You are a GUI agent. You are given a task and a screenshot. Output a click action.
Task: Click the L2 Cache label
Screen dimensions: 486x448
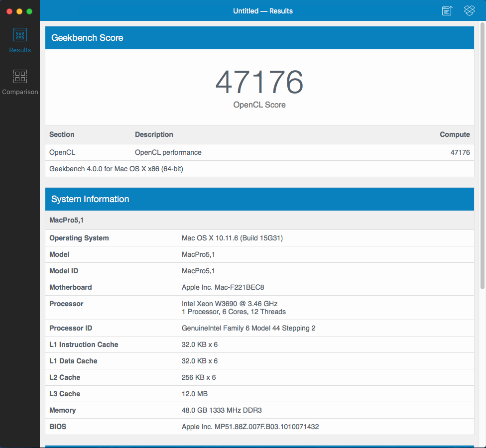[x=65, y=377]
